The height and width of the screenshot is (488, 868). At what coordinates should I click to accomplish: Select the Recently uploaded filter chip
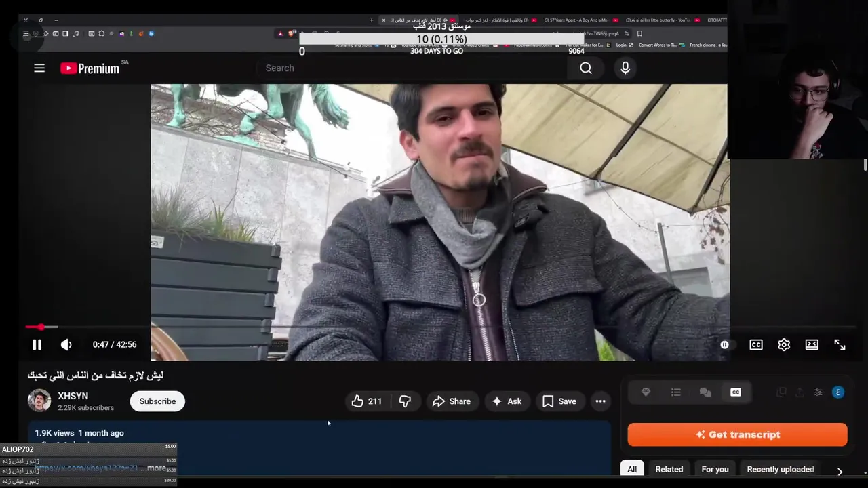781,469
